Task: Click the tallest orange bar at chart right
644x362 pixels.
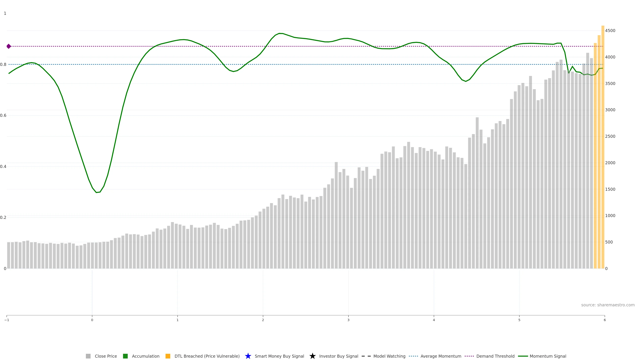Action: (x=603, y=150)
